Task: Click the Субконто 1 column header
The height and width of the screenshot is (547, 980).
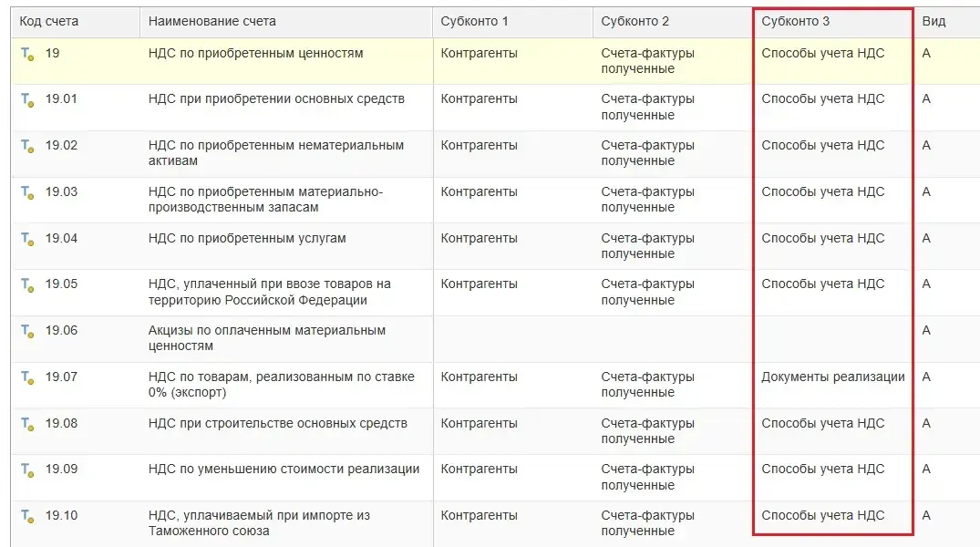Action: [x=474, y=21]
